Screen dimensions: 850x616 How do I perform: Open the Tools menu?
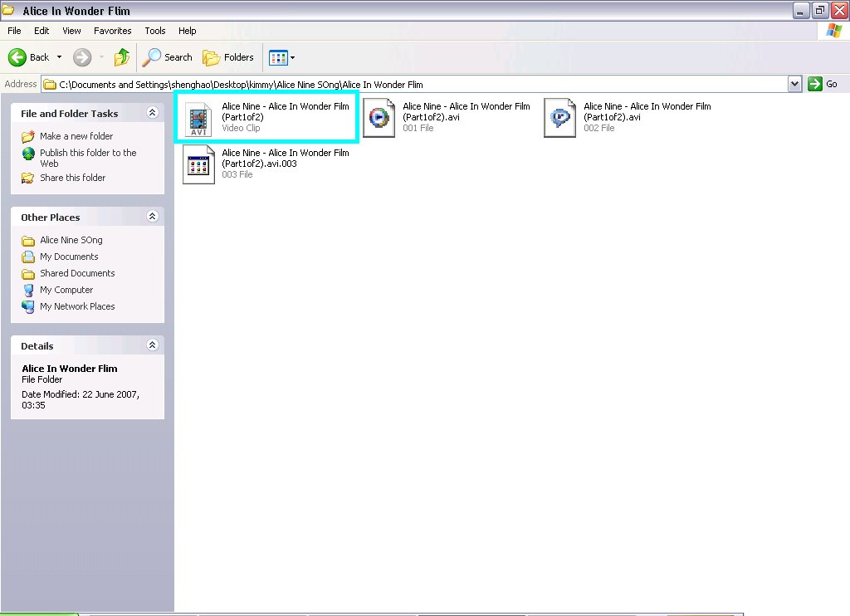tap(155, 31)
